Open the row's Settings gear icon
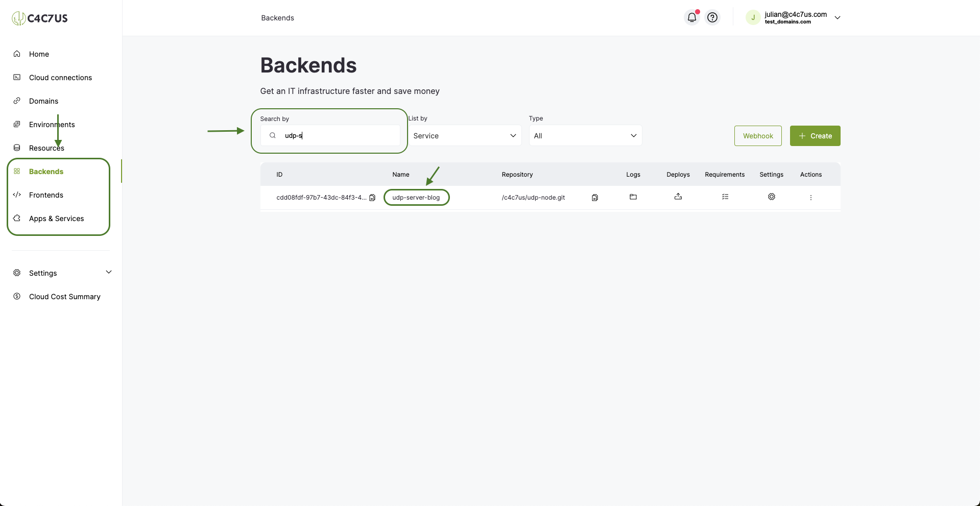Viewport: 980px width, 506px height. (x=772, y=197)
